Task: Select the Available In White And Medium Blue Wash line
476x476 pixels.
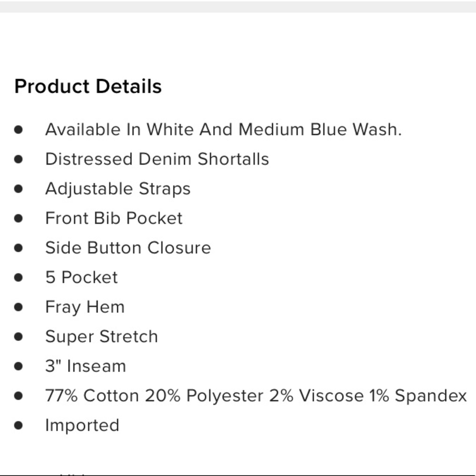Action: [x=223, y=129]
